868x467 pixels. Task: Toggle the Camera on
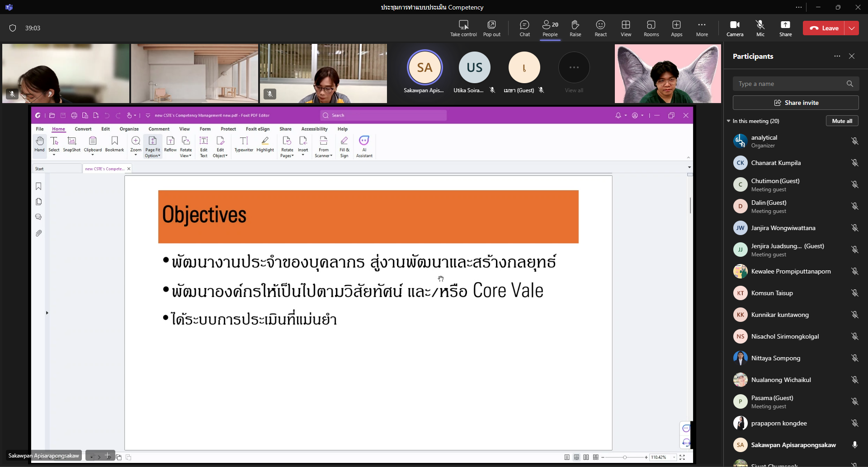(735, 28)
